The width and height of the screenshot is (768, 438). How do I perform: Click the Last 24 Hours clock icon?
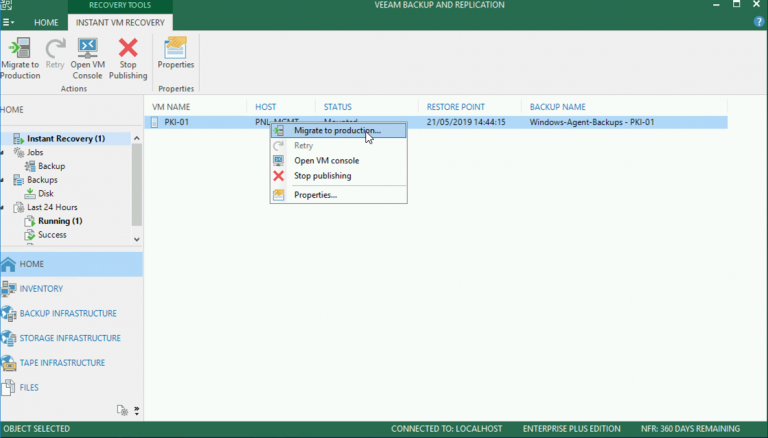[19, 207]
